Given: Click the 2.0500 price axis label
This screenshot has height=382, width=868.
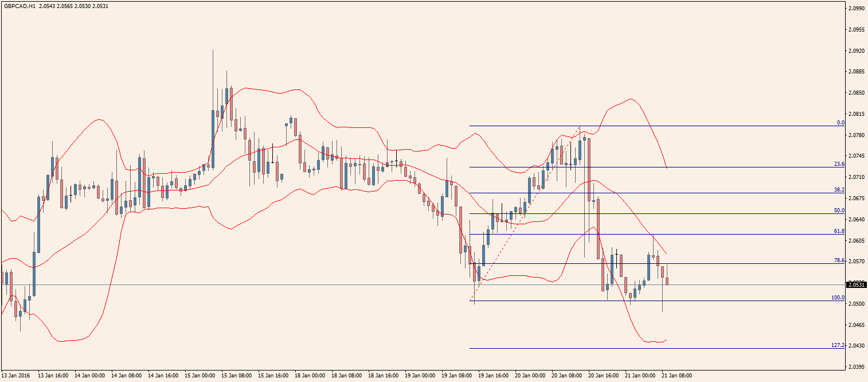Looking at the screenshot, I should pyautogui.click(x=857, y=304).
